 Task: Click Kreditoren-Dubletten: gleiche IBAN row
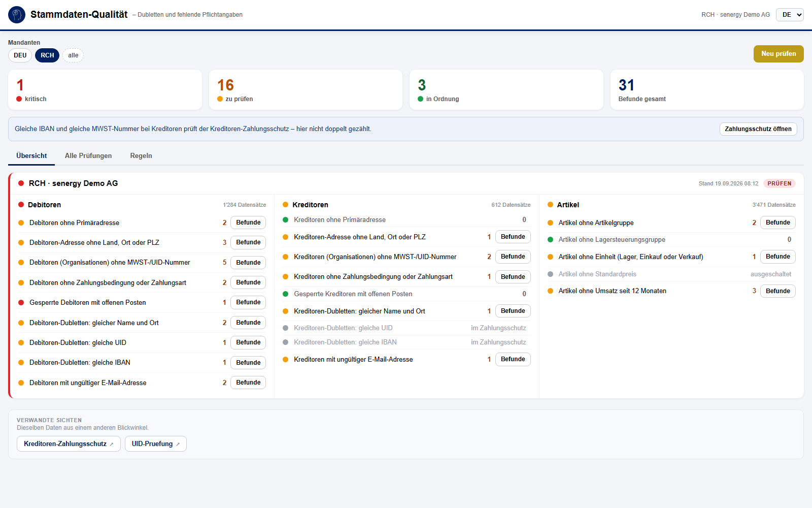coord(407,342)
